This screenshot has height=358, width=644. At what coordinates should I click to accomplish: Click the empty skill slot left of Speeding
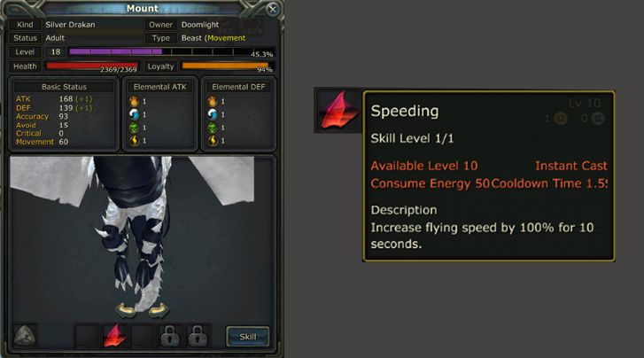pos(87,336)
